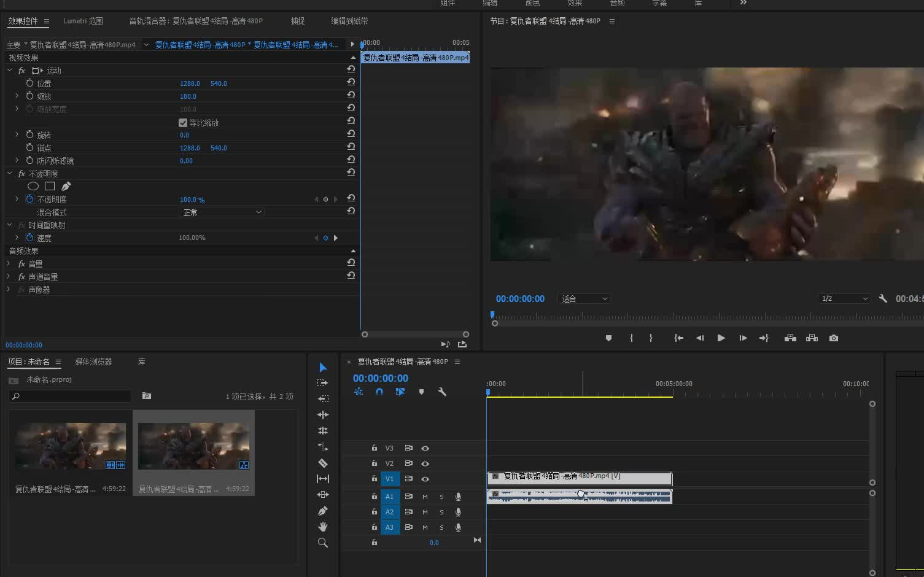Image resolution: width=924 pixels, height=577 pixels.
Task: Mark In point bracket icon
Action: pos(631,338)
